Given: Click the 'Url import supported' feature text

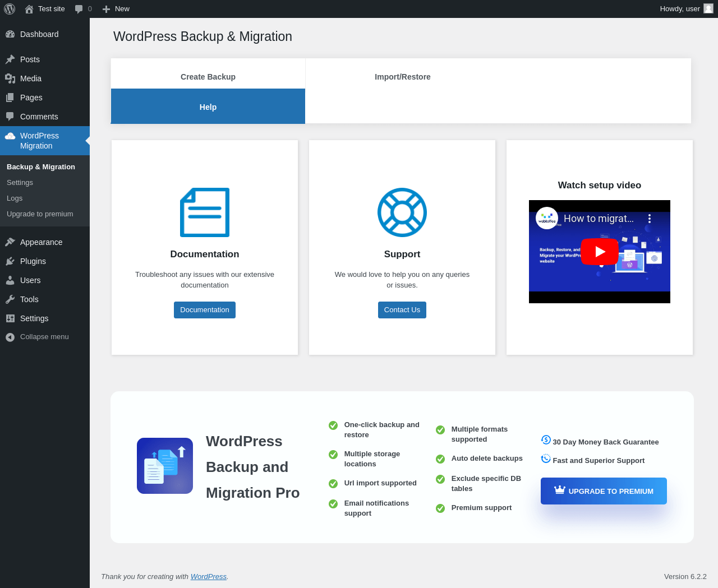Looking at the screenshot, I should pyautogui.click(x=380, y=483).
